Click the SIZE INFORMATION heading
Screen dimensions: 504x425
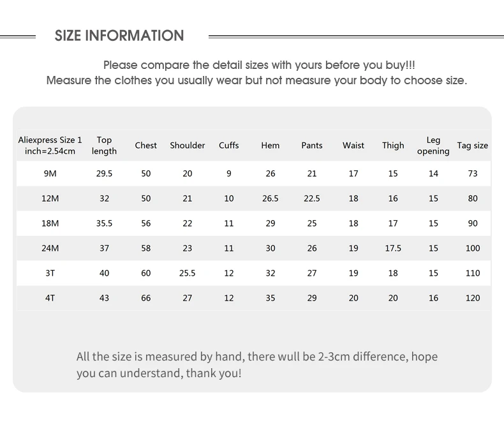(x=119, y=35)
